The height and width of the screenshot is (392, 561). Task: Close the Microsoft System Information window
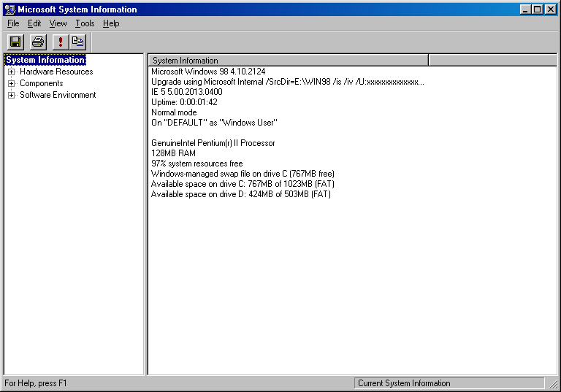[x=551, y=9]
